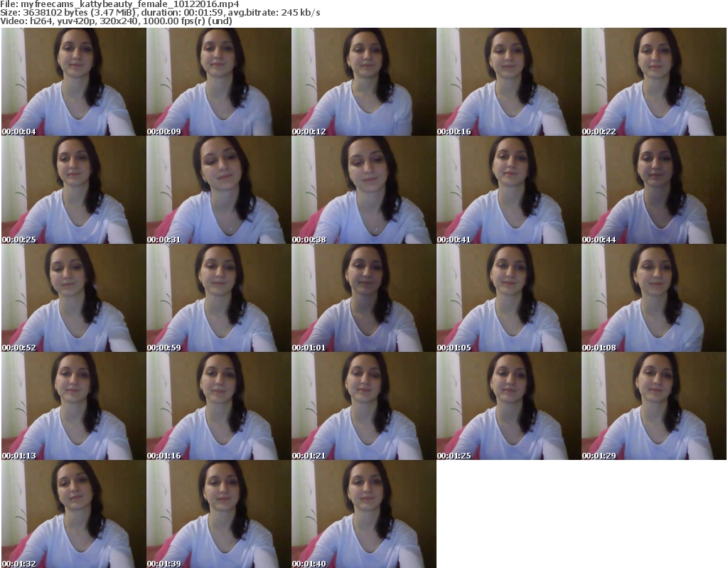Pick the thumbnail stamped 00:01:25
Screen dimensions: 728x568
[509, 406]
